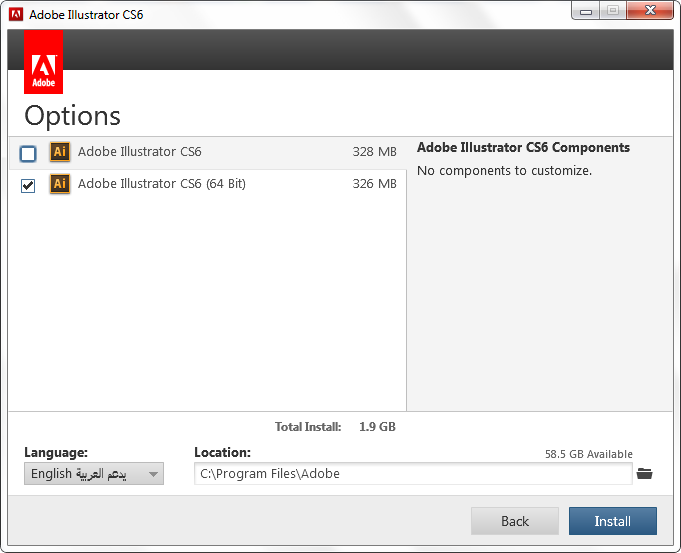
Task: Click the disabled maximize window button
Action: point(612,11)
